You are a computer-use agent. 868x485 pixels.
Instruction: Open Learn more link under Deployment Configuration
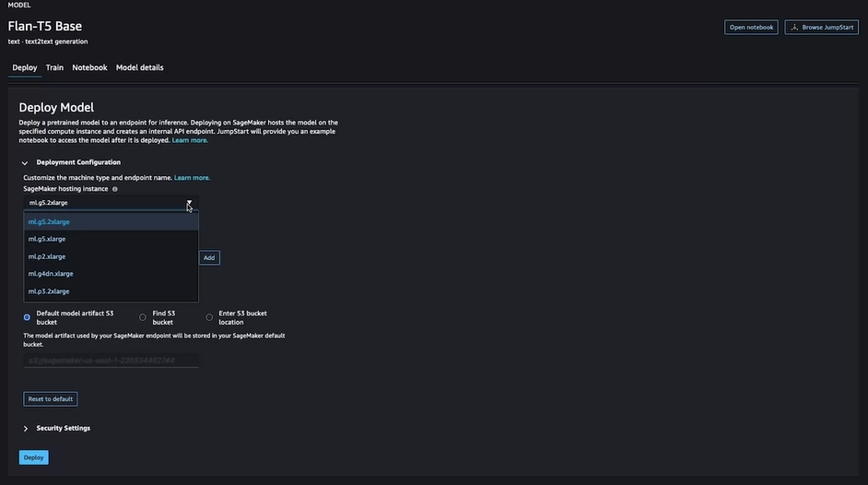click(192, 178)
